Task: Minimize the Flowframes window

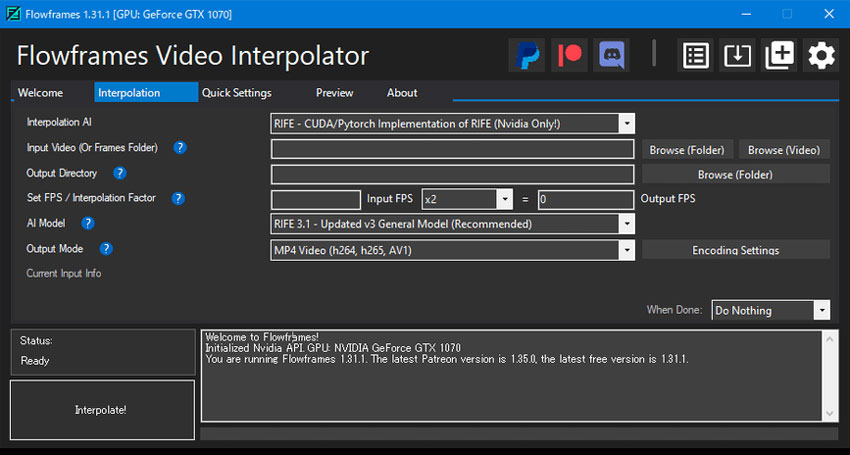Action: [746, 14]
